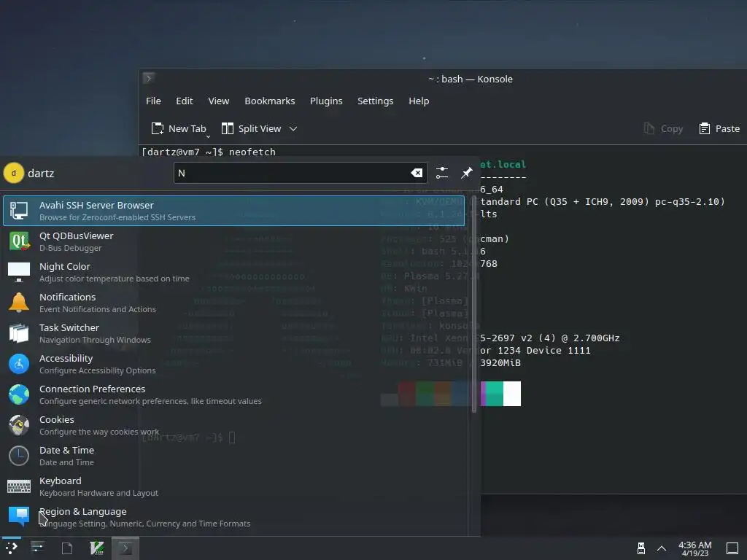
Task: Expand the New Tab dropdown arrow
Action: pyautogui.click(x=208, y=136)
